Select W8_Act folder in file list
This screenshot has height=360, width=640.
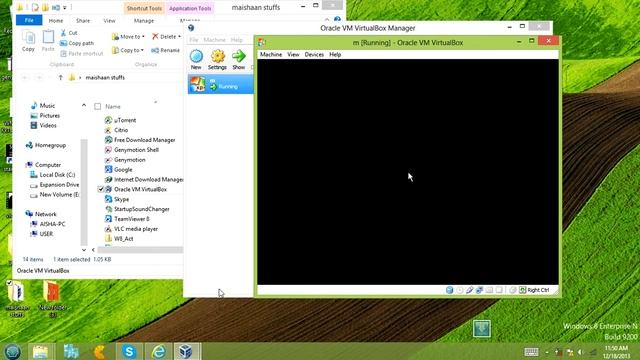pos(119,239)
